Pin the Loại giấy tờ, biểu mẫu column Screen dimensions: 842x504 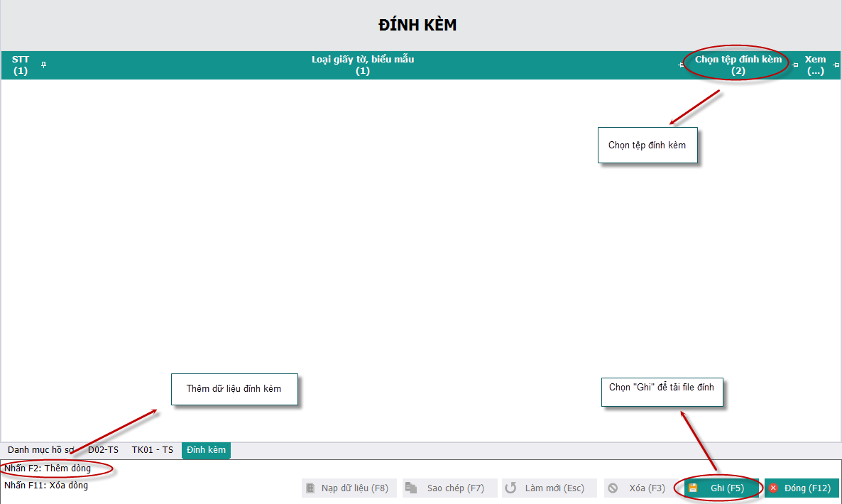680,65
